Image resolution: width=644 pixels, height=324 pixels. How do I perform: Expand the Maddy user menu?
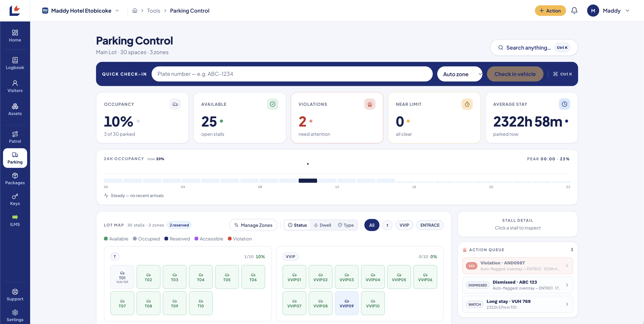click(608, 11)
